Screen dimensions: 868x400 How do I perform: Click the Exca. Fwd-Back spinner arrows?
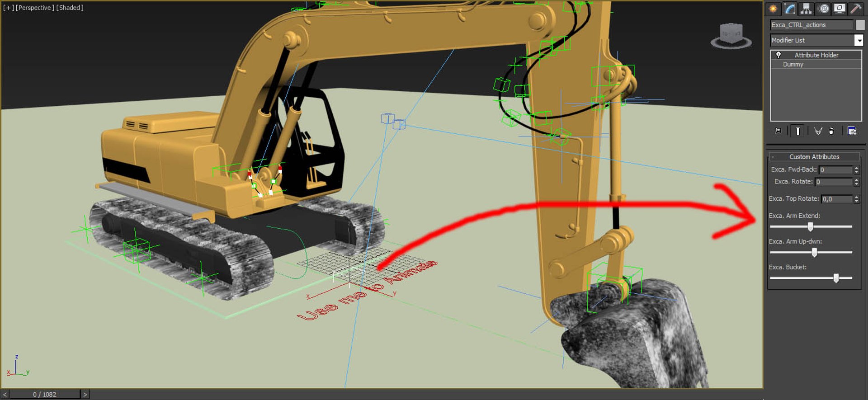point(856,170)
